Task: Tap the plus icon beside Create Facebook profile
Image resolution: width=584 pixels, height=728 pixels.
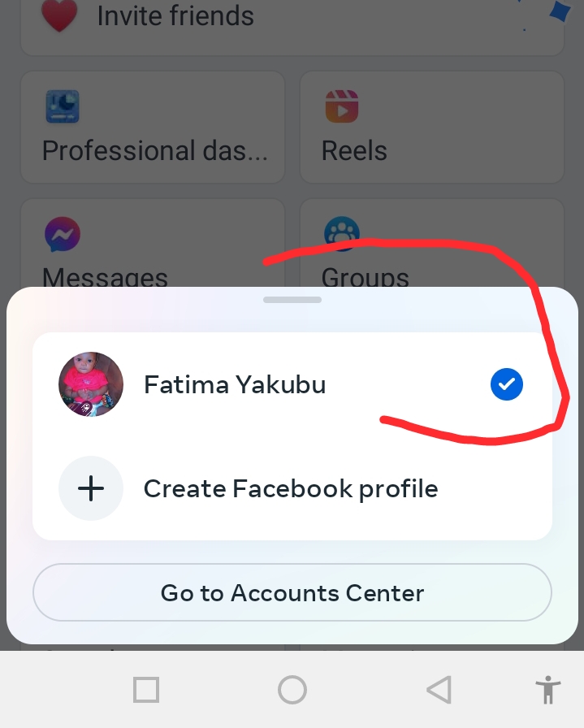Action: [91, 488]
